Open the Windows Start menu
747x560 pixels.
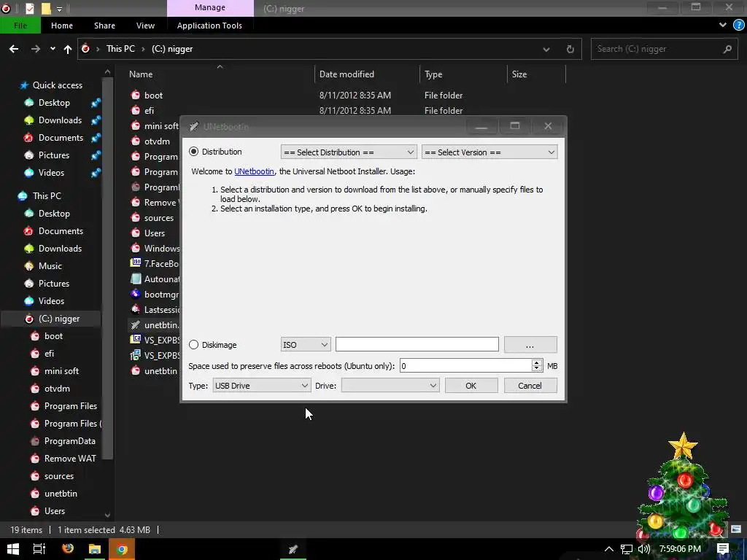(13, 549)
